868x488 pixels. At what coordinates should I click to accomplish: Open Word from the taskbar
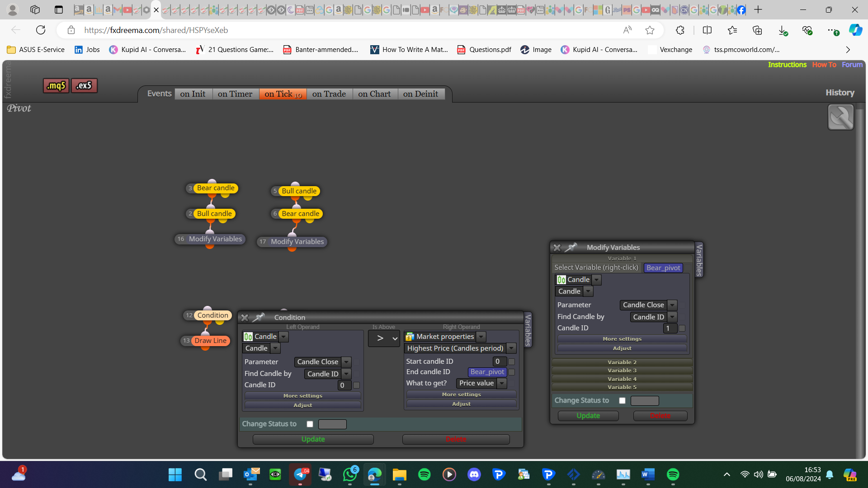[x=648, y=474]
